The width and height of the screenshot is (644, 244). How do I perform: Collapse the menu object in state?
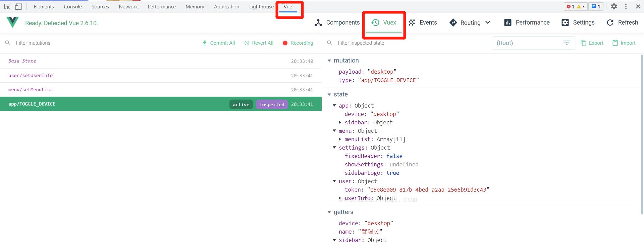click(334, 131)
